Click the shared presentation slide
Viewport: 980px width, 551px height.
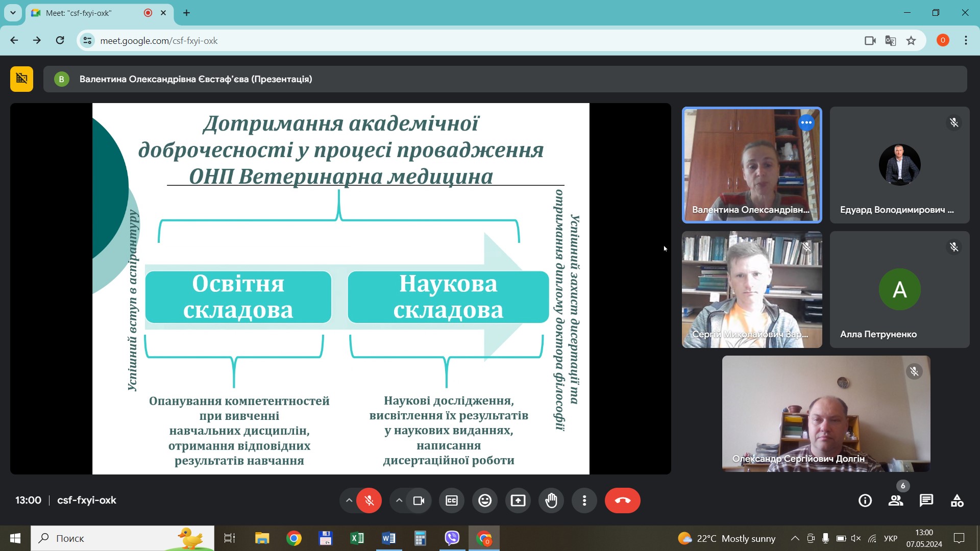[x=340, y=289]
